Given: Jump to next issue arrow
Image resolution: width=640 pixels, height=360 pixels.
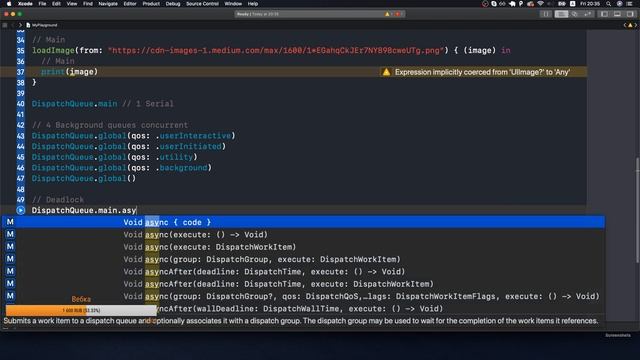Looking at the screenshot, I should pyautogui.click(x=636, y=25).
